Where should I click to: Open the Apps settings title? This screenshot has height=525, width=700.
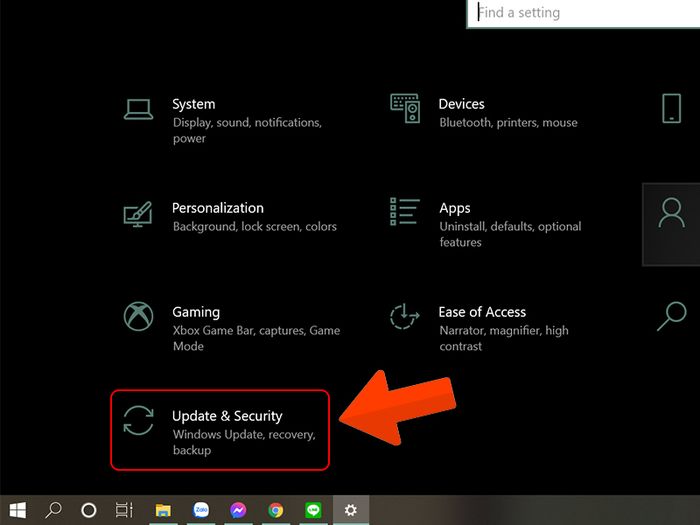(454, 208)
